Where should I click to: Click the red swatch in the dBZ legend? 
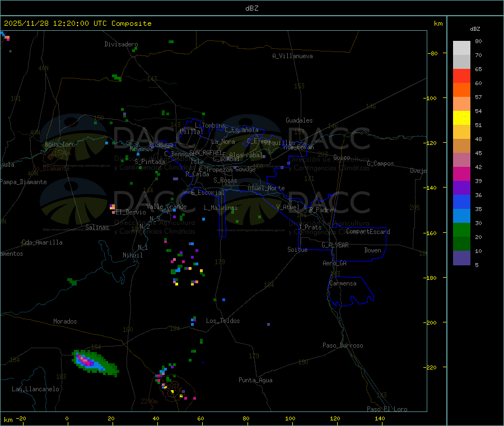tap(461, 76)
